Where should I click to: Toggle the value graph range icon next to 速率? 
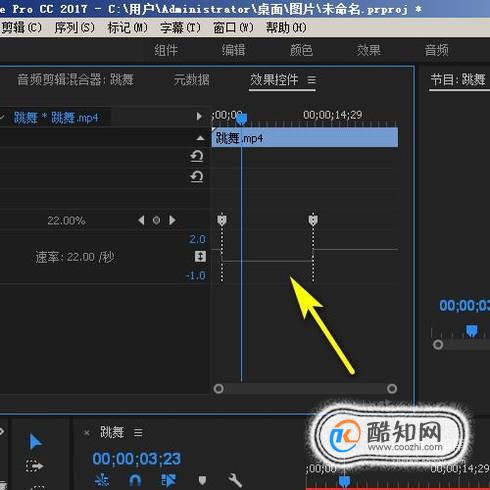point(200,256)
